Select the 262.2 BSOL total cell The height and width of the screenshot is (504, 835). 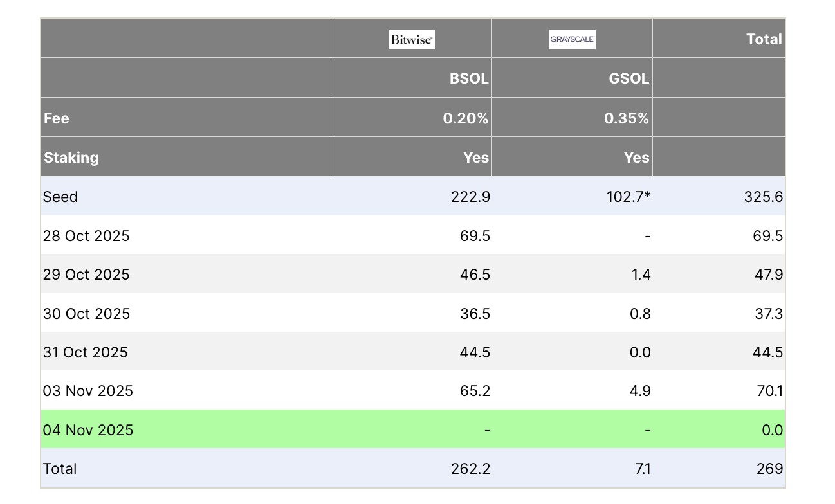(471, 469)
